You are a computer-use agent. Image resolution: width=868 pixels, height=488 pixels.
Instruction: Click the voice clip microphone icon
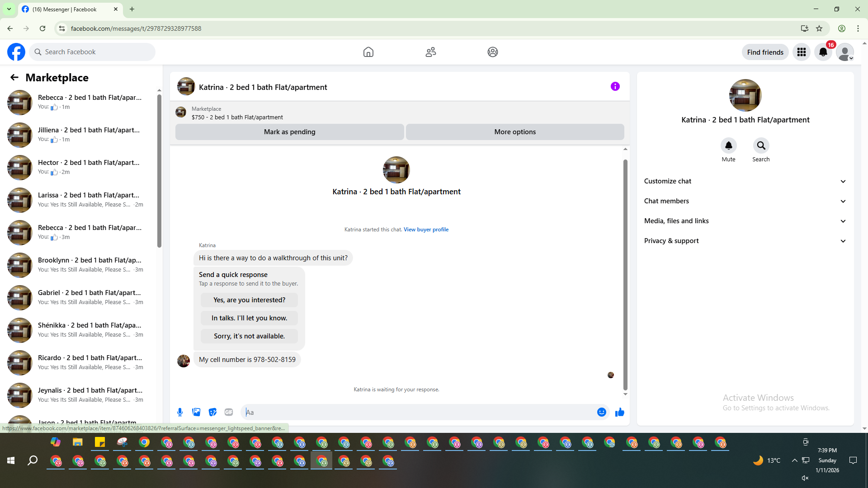tap(180, 412)
